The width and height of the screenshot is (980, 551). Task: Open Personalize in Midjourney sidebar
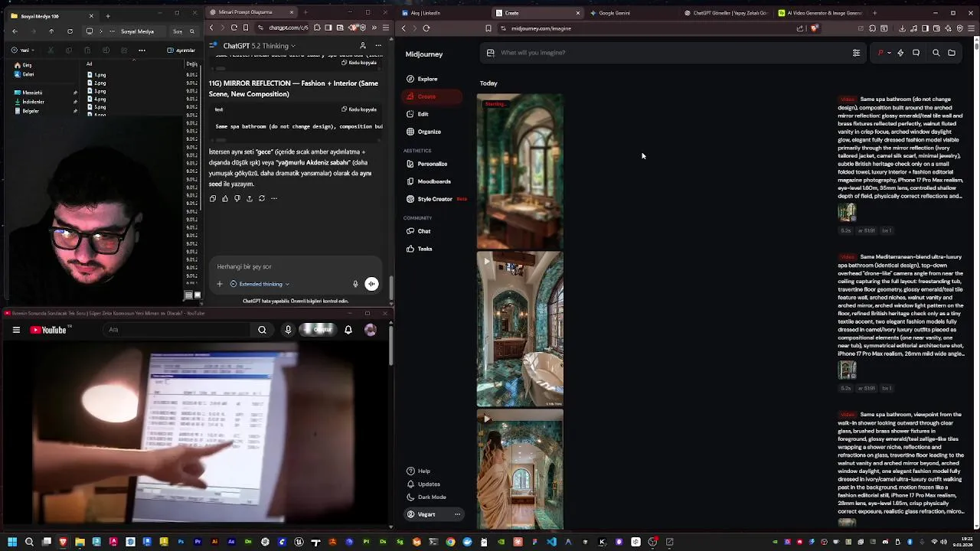(x=427, y=164)
